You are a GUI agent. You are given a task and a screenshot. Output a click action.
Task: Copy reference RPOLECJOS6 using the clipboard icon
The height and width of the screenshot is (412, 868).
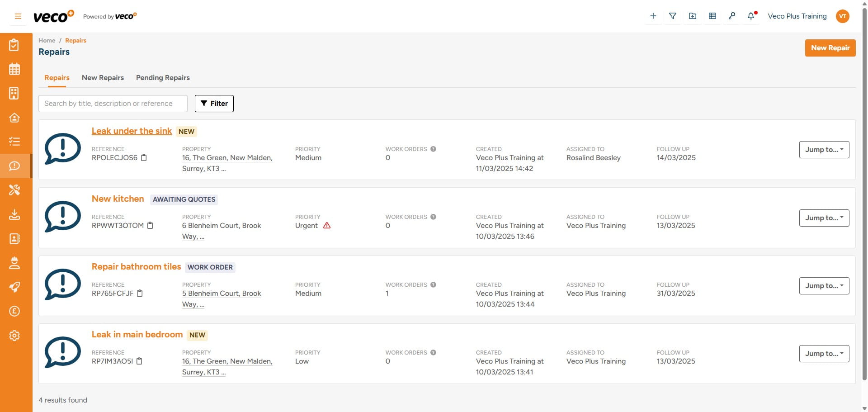coord(144,157)
